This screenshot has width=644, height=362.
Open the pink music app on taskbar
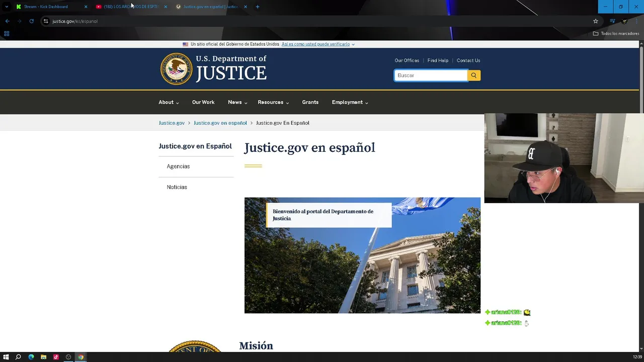[x=56, y=357]
